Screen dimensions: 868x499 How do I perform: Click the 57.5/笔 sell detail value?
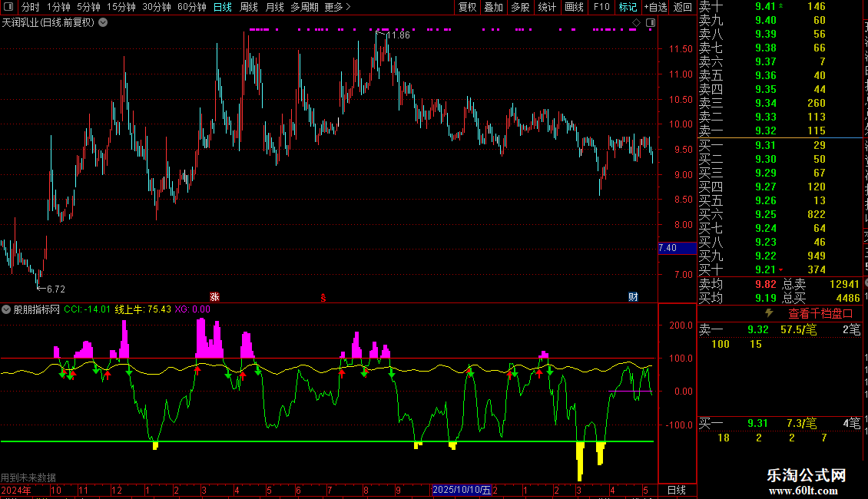click(x=798, y=329)
